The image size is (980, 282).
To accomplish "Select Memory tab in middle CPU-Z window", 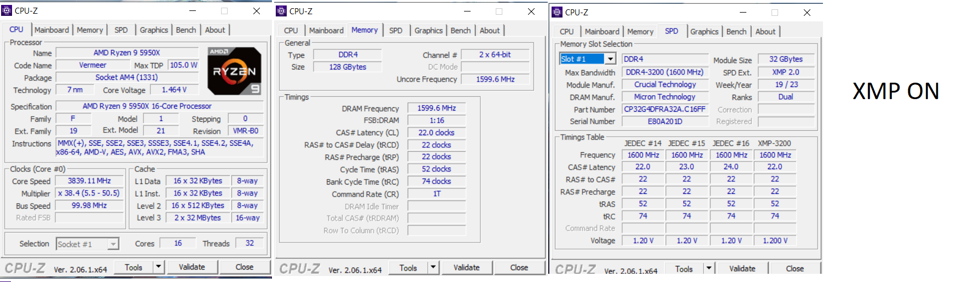I will pyautogui.click(x=364, y=30).
